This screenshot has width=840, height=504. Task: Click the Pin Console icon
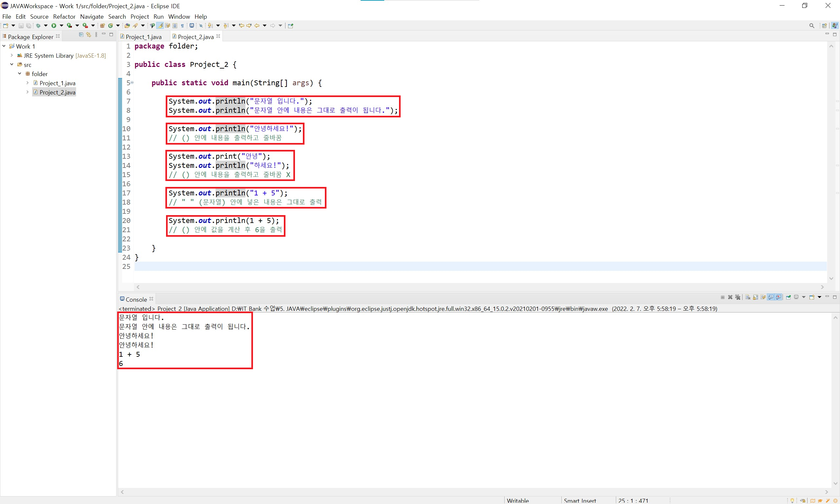pyautogui.click(x=788, y=297)
